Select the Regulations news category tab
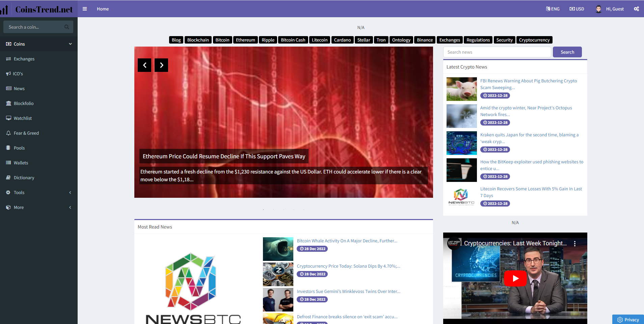The image size is (644, 324). [x=478, y=40]
